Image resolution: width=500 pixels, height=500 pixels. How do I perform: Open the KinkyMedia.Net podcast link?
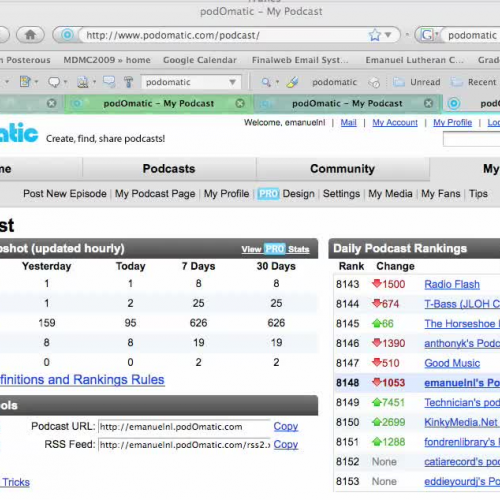[462, 422]
